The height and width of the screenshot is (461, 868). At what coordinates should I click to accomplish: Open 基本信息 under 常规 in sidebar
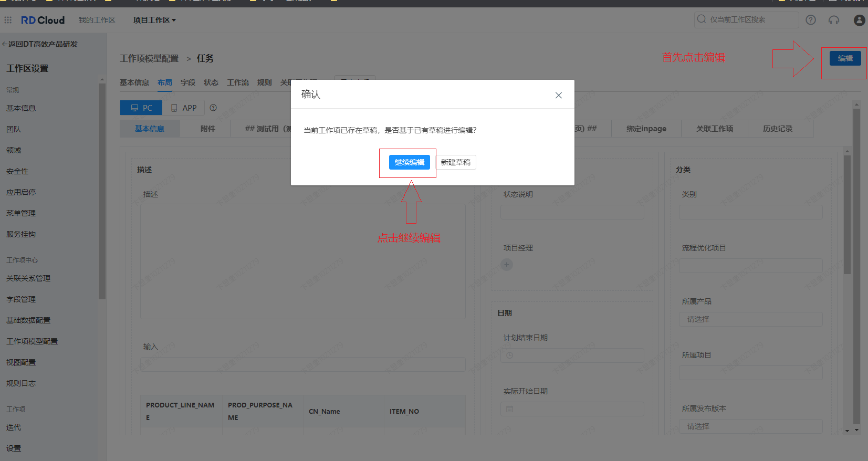pos(21,108)
